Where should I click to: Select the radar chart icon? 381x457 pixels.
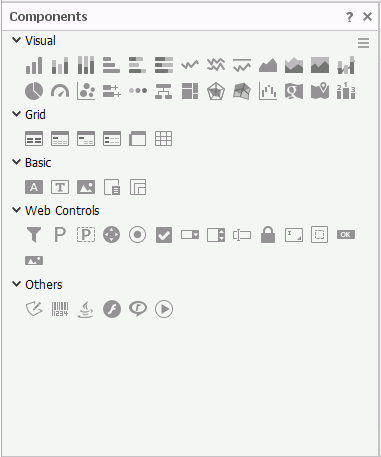[216, 91]
